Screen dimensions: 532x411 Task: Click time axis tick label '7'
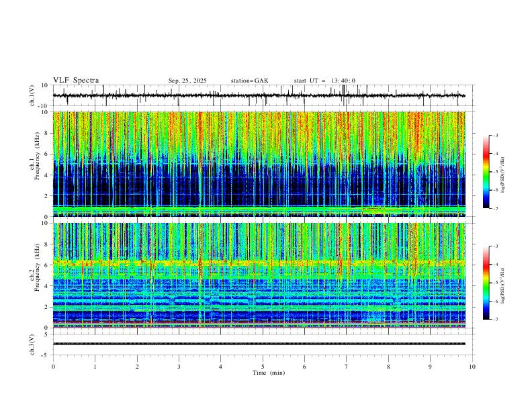347,367
